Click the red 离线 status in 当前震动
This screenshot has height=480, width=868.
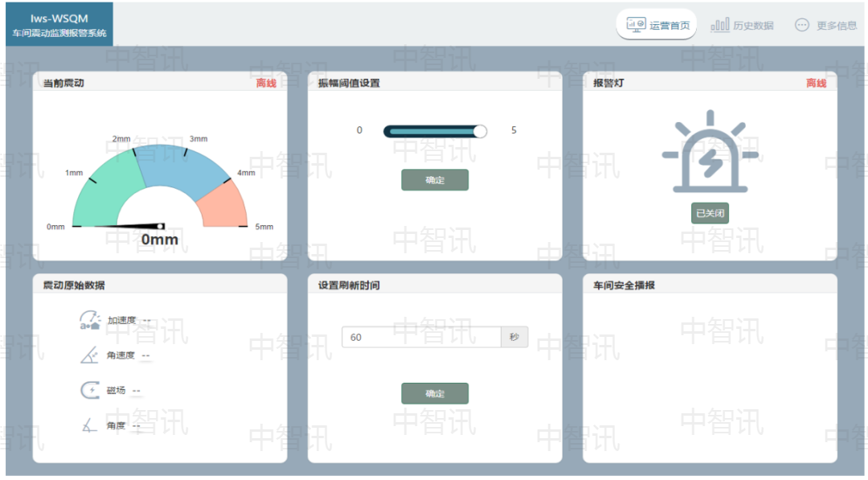click(x=266, y=83)
